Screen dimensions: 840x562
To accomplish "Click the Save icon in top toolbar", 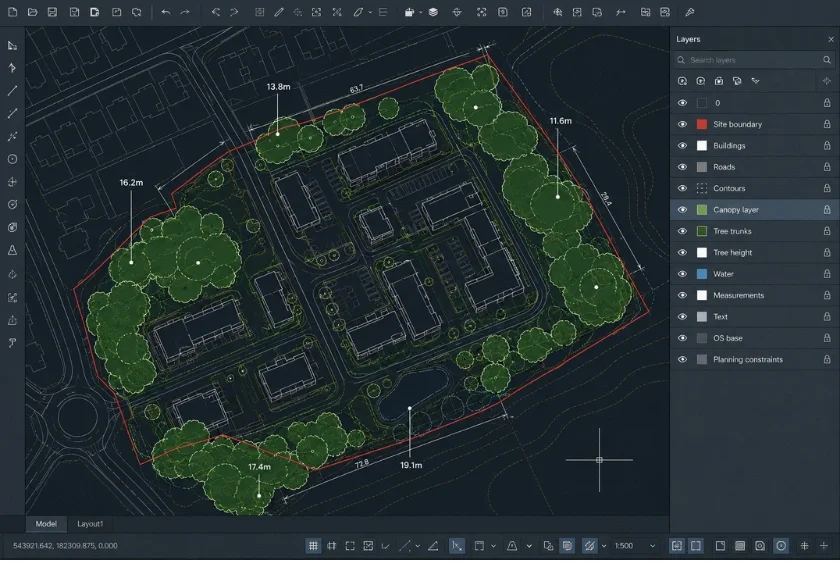I will (x=52, y=12).
